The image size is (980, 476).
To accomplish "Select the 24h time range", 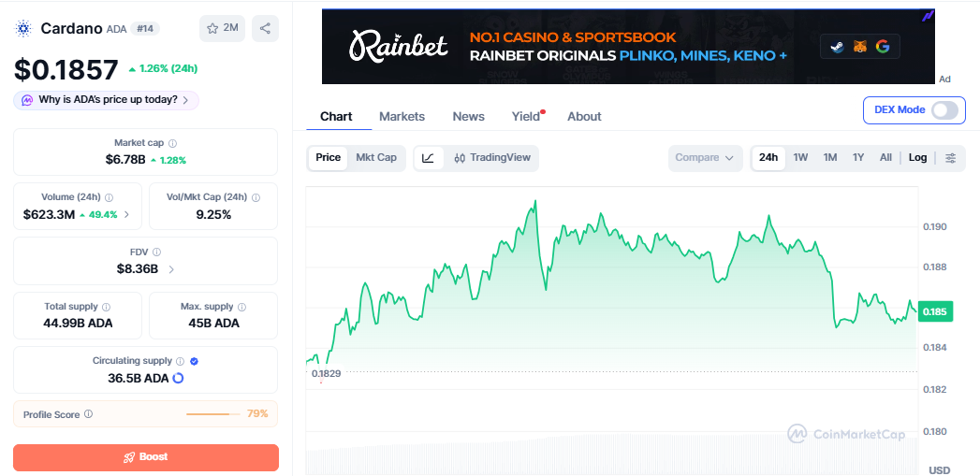I will coord(768,158).
